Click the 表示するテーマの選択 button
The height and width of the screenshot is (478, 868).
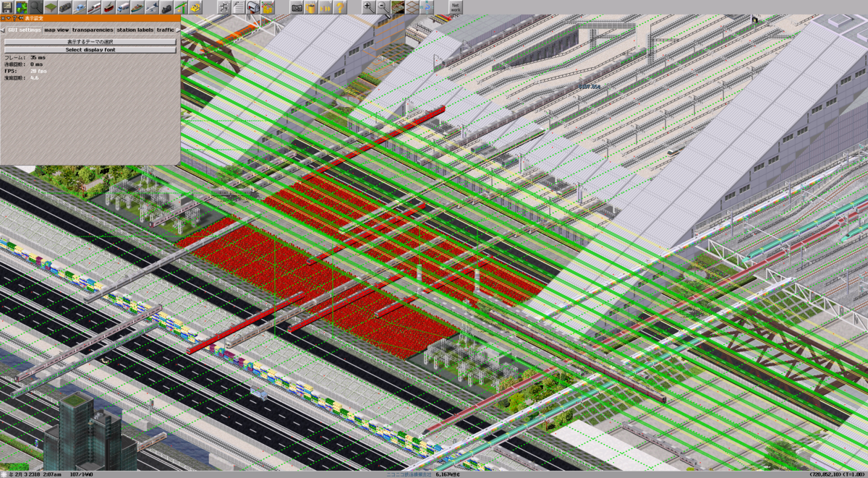pos(90,42)
